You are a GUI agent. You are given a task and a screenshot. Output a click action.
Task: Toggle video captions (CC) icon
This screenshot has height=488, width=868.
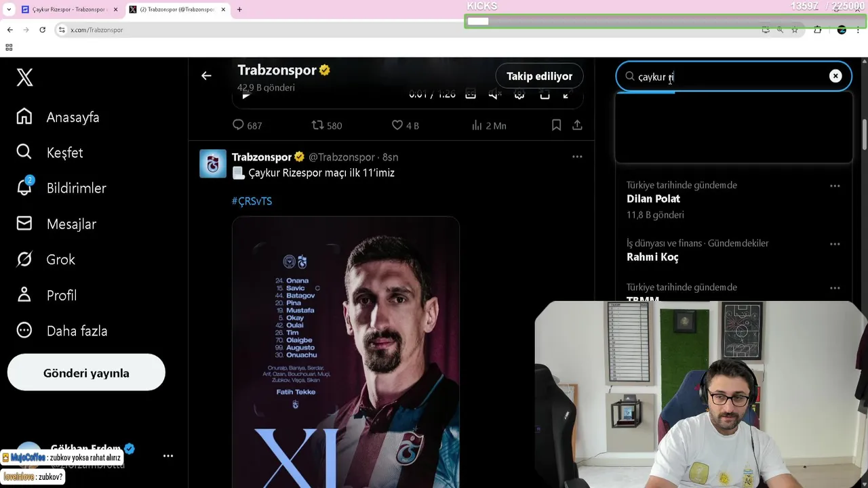[x=471, y=95]
